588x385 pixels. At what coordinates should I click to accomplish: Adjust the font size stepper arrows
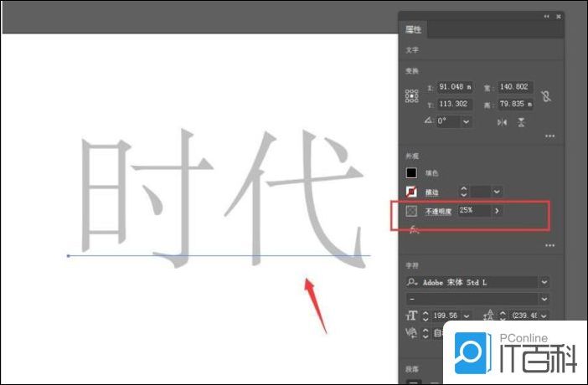pos(426,316)
